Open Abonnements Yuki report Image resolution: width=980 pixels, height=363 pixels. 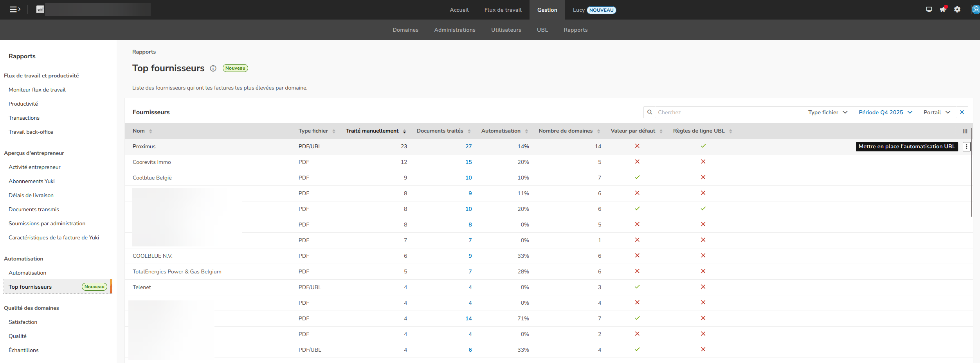32,181
